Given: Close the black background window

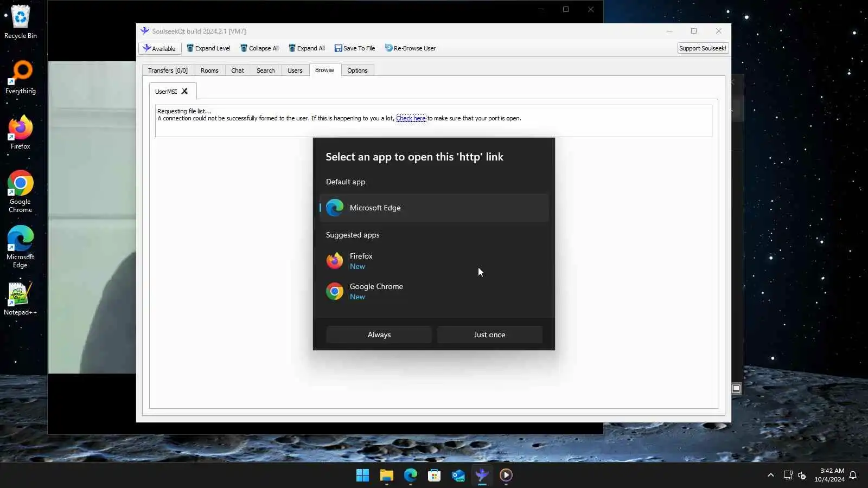Looking at the screenshot, I should click(591, 9).
